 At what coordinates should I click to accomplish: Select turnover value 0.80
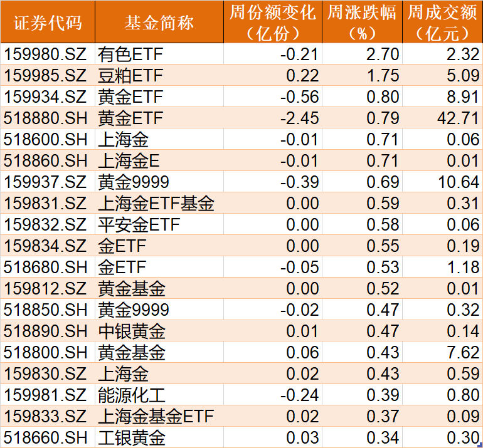tap(463, 395)
